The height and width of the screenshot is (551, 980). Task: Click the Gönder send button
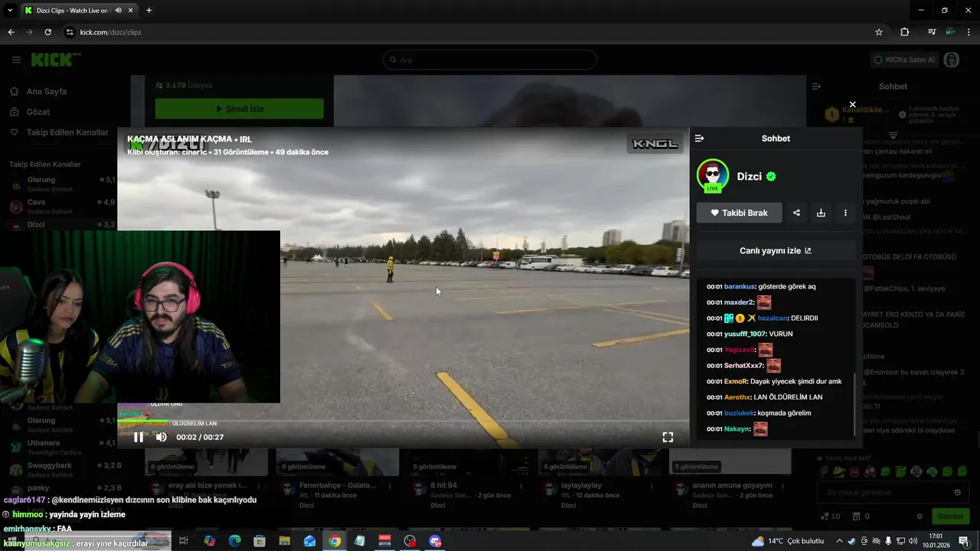[949, 517]
